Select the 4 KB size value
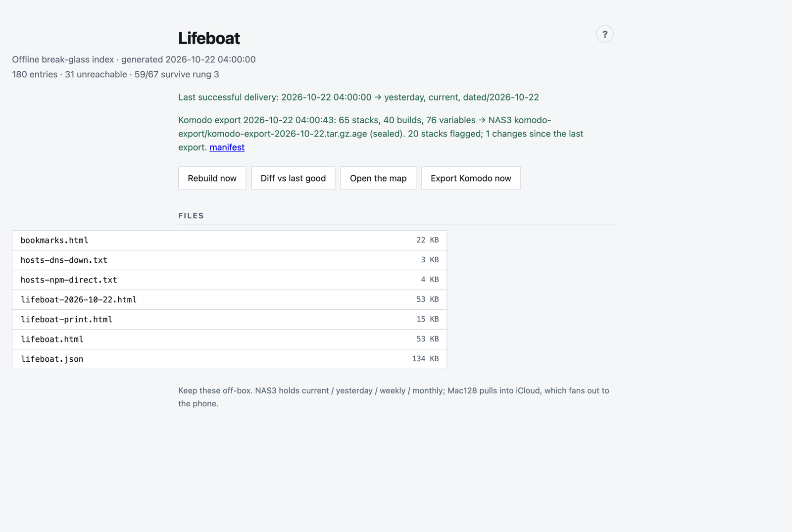The image size is (792, 532). (430, 280)
